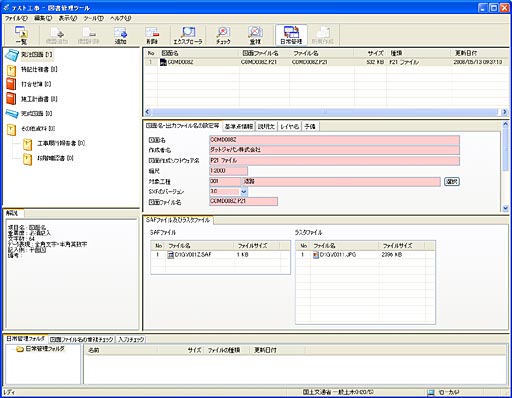The image size is (512, 398).
Task: Click the crossed magnifier icon beside チェック
Action: click(255, 35)
